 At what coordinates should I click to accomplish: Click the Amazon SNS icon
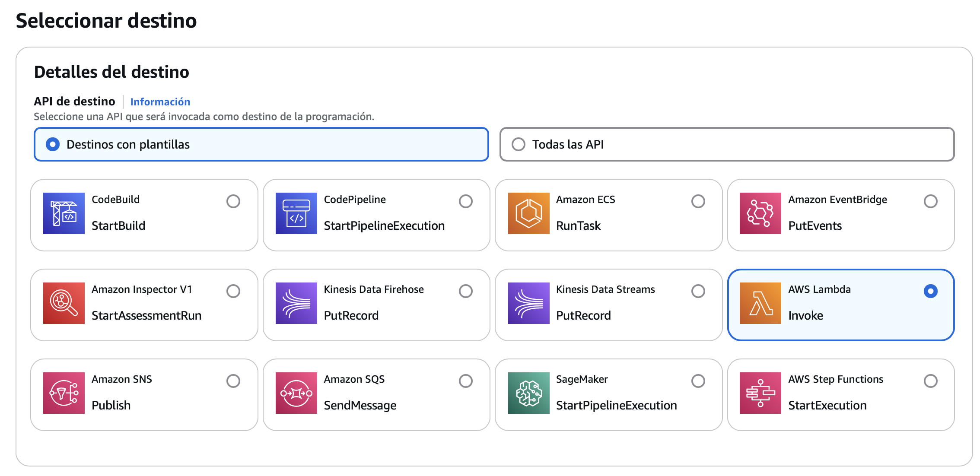click(x=64, y=393)
